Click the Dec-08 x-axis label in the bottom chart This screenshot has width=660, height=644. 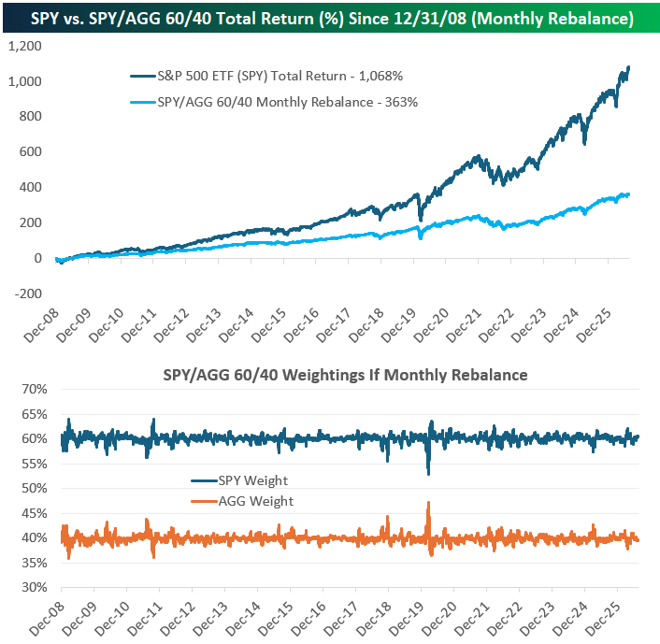tap(47, 619)
